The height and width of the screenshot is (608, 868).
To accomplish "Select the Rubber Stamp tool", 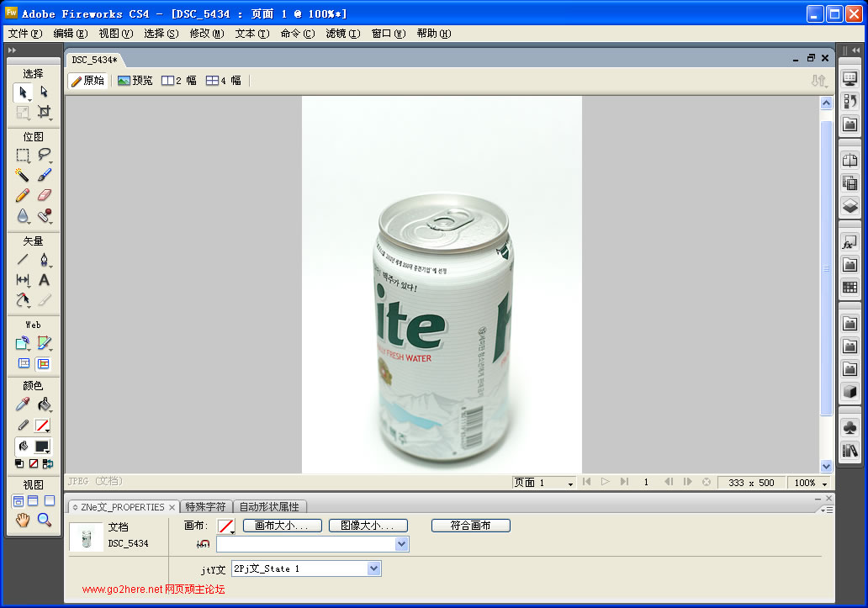I will tap(45, 216).
